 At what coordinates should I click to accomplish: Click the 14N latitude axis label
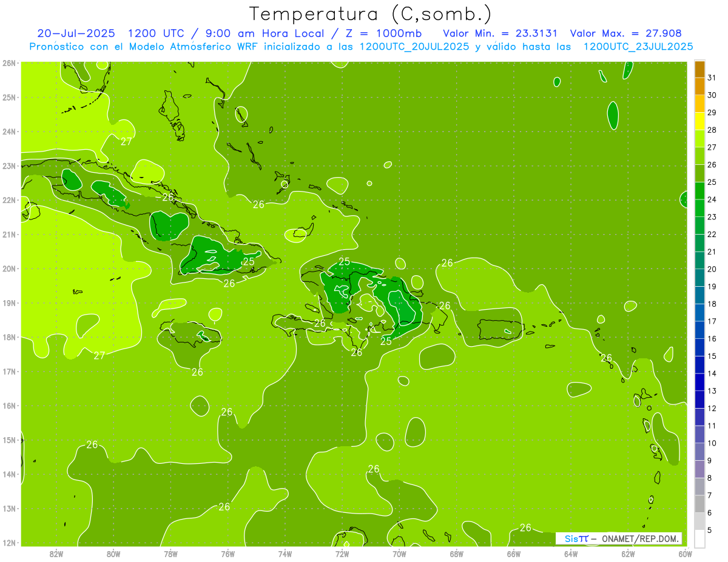click(x=8, y=474)
